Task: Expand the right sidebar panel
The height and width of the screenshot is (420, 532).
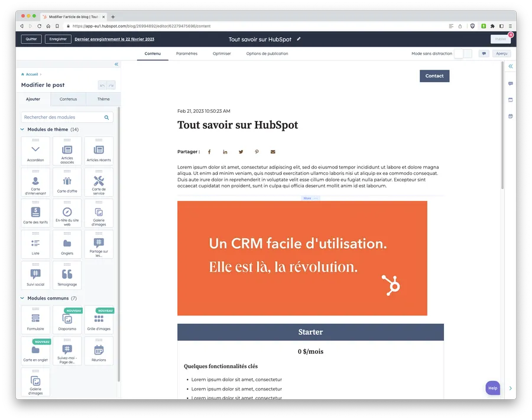Action: point(511,66)
